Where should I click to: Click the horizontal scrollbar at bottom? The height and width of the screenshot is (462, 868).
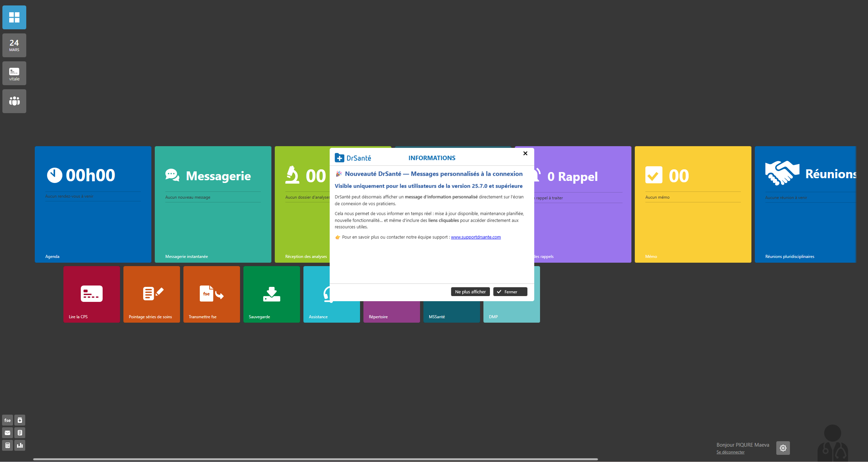pyautogui.click(x=315, y=459)
